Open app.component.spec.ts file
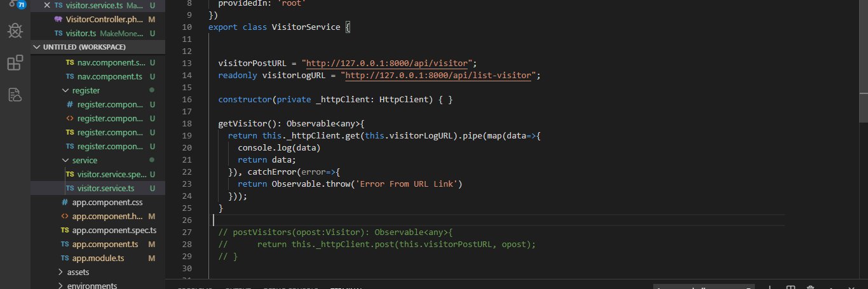Image resolution: width=868 pixels, height=289 pixels. 98,231
